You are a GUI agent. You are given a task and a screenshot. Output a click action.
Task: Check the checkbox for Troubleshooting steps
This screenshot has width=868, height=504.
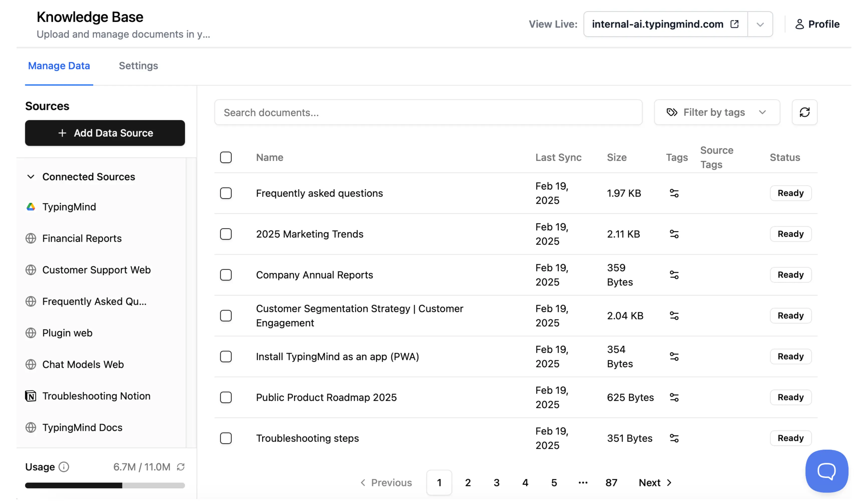click(x=226, y=438)
